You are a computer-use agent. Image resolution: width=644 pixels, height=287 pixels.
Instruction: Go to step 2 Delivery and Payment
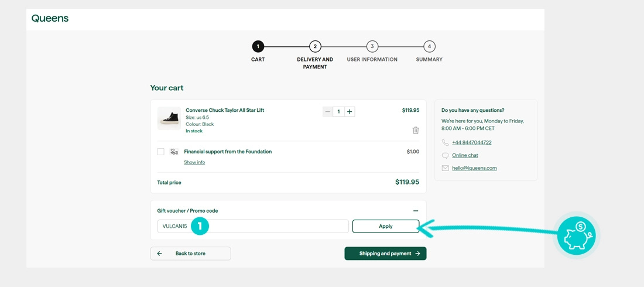click(x=315, y=46)
